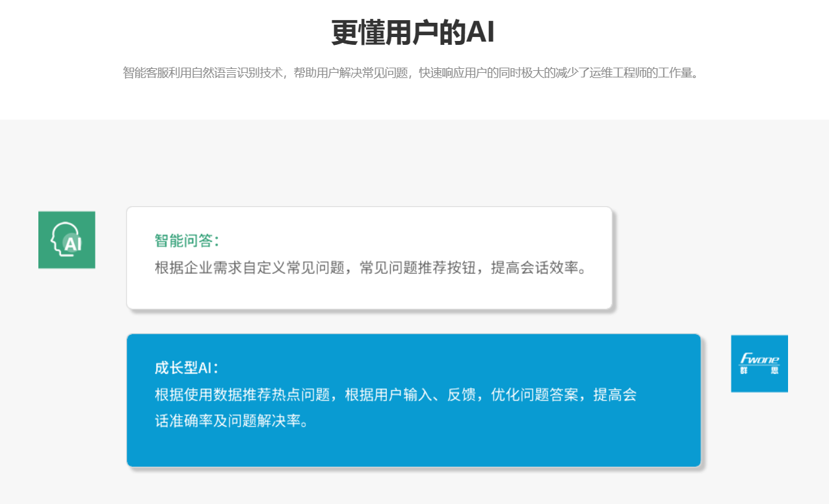Click the line starting with 根据使用数据推荐热点问题
829x504 pixels.
(395, 395)
